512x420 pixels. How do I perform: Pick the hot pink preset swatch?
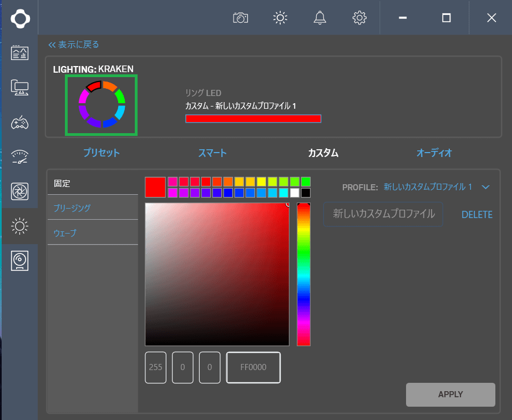173,181
